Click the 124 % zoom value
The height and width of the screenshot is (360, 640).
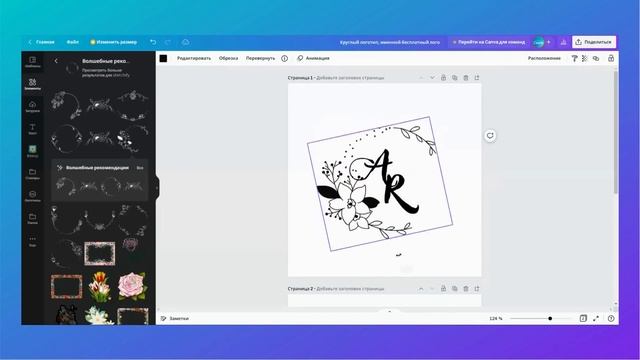(496, 318)
